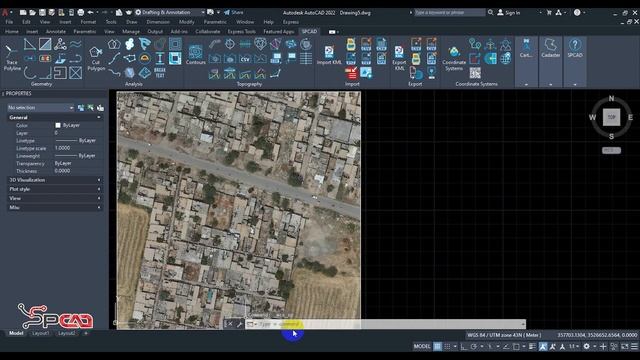Click the target crosshair icon in Topography panel
The width and height of the screenshot is (640, 360).
pos(230,44)
